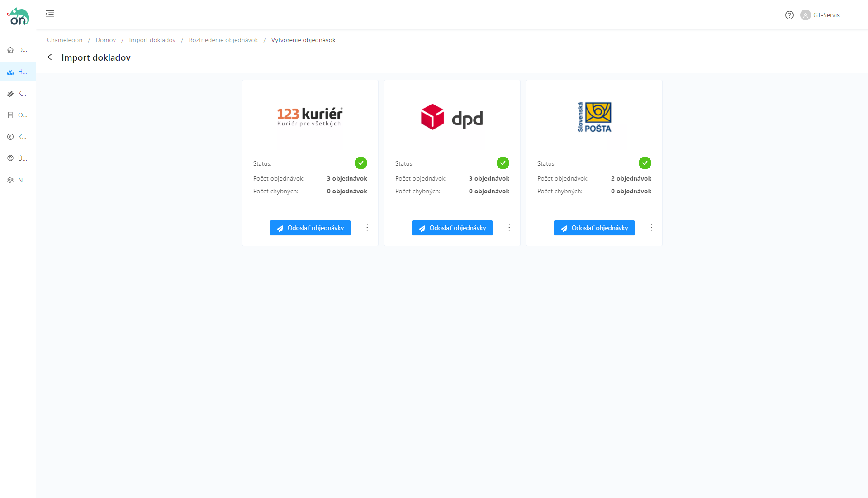Click "2 objednávok" count on Slovenská pošta card
This screenshot has width=868, height=498.
coord(631,178)
